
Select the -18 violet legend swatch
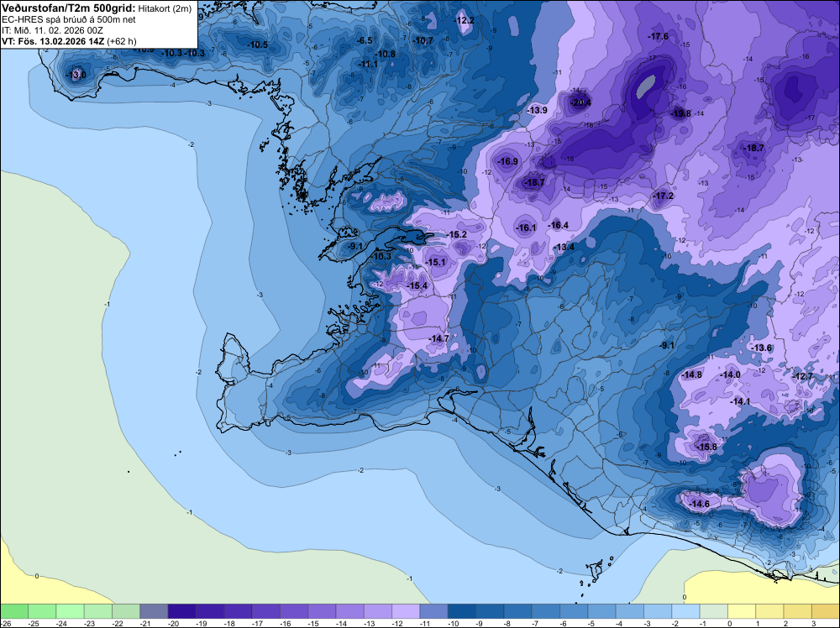[x=238, y=611]
